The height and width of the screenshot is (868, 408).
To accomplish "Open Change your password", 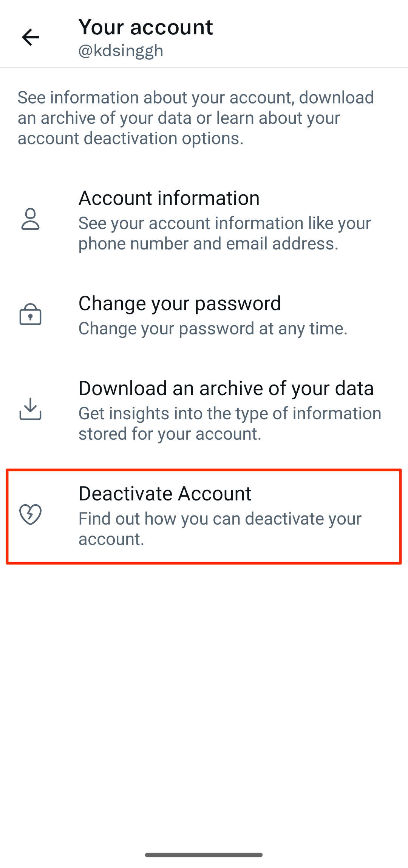I will pos(179,303).
